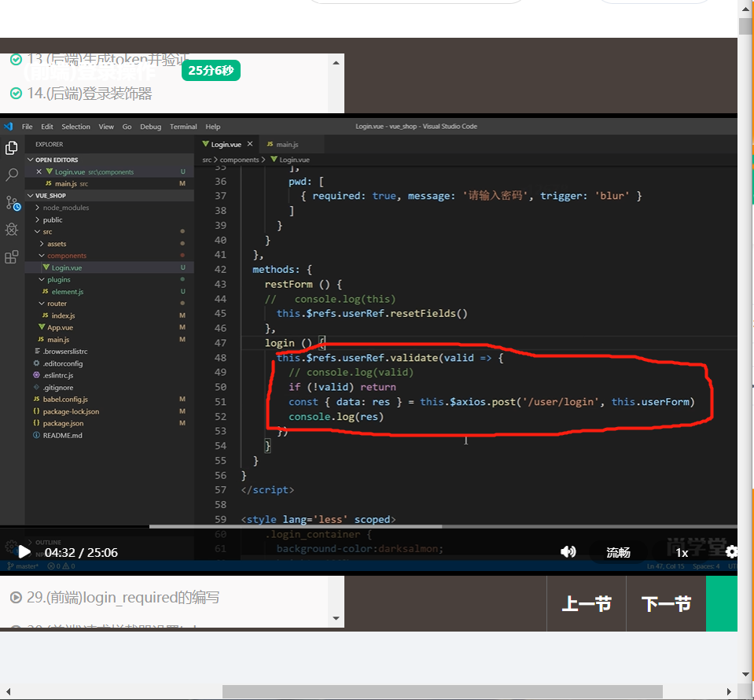Collapse the components folder
Screen dimensions: 754x700
click(x=66, y=256)
